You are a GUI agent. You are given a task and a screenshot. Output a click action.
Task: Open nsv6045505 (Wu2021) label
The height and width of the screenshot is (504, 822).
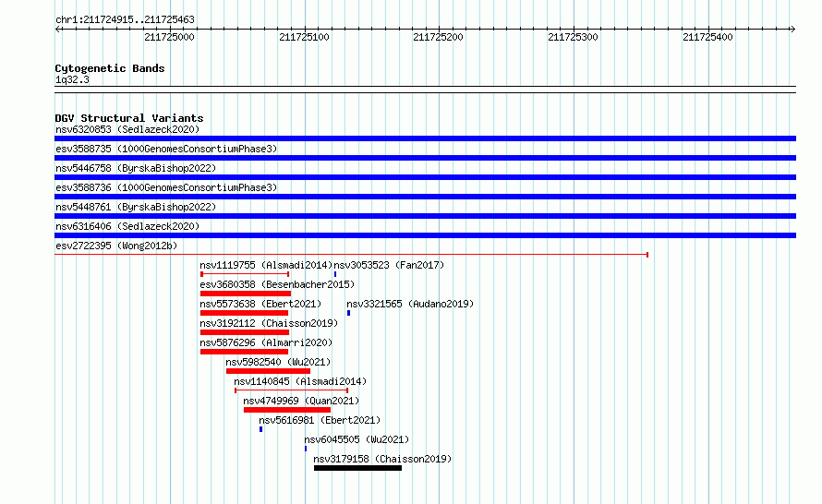coord(357,439)
